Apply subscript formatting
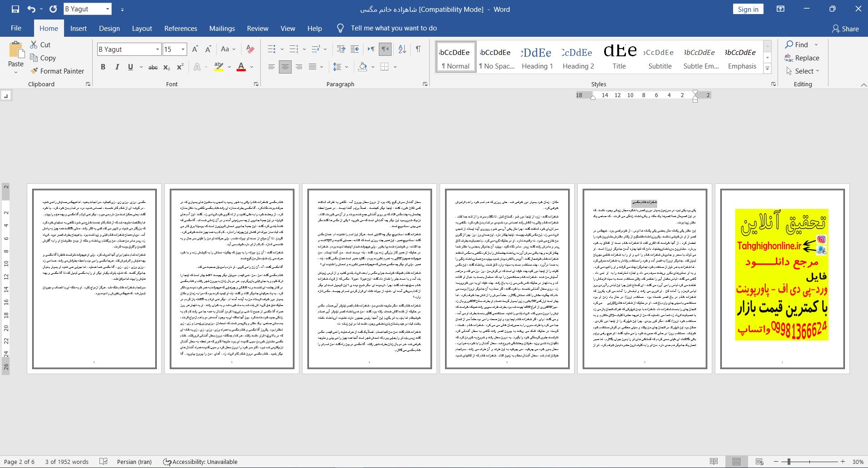 (x=167, y=67)
